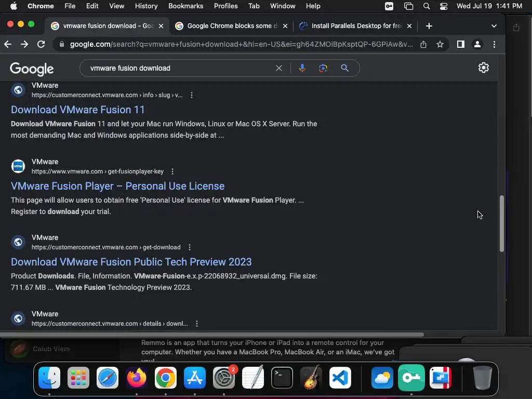This screenshot has height=399, width=532.
Task: Bookmark this page with the star icon
Action: pos(440,44)
